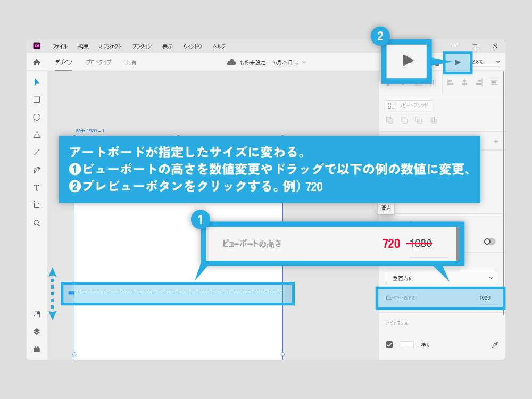Viewport: 532px width, 399px height.
Task: Open the ウィンドウ menu
Action: tap(193, 46)
